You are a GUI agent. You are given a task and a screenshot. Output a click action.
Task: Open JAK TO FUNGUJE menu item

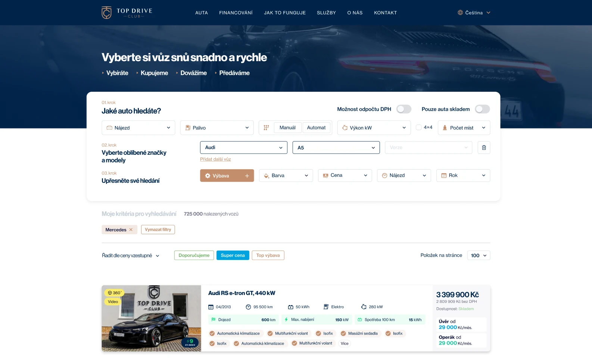[285, 13]
